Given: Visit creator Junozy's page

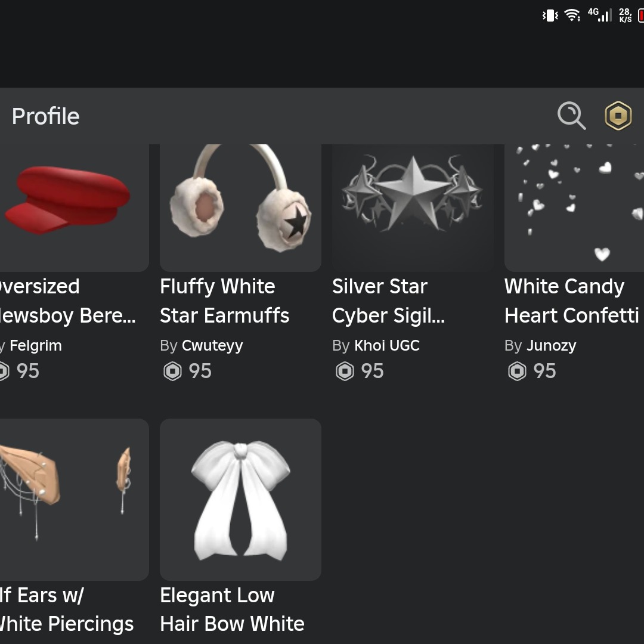Looking at the screenshot, I should pos(552,346).
